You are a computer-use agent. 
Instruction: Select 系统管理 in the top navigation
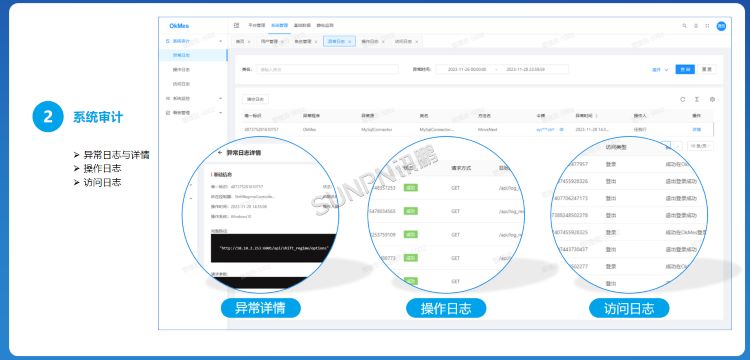pos(279,25)
